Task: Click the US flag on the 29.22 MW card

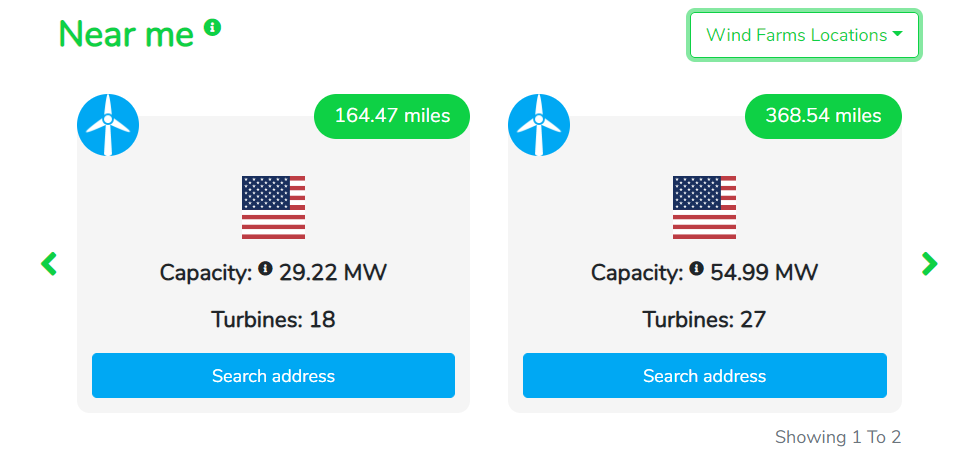Action: tap(273, 208)
